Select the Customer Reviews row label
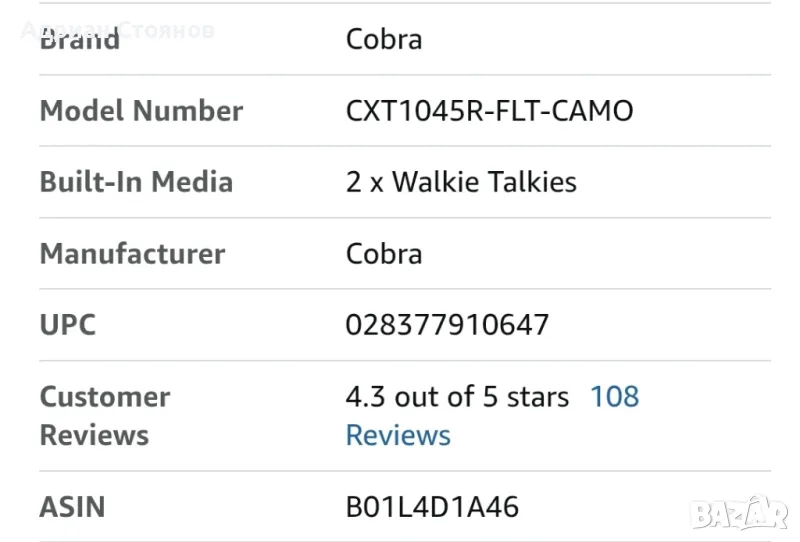The height and width of the screenshot is (542, 800). point(105,416)
